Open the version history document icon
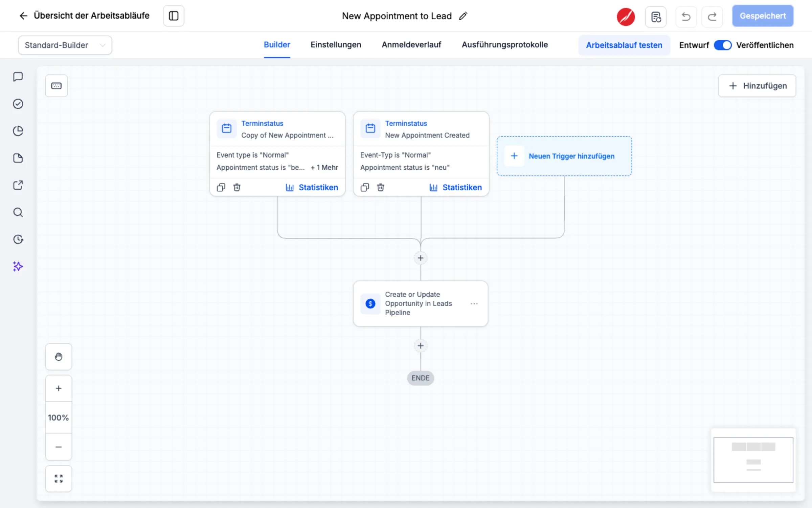Image resolution: width=812 pixels, height=508 pixels. pyautogui.click(x=656, y=17)
